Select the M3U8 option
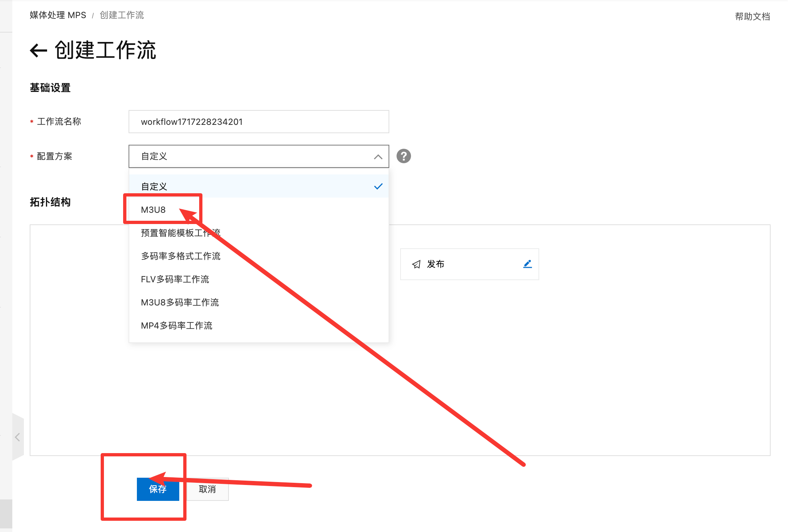This screenshot has width=788, height=532. coord(154,210)
